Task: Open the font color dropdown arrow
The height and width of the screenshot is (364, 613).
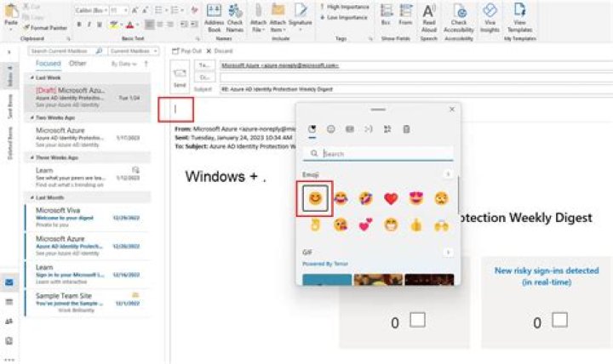Action: click(137, 26)
